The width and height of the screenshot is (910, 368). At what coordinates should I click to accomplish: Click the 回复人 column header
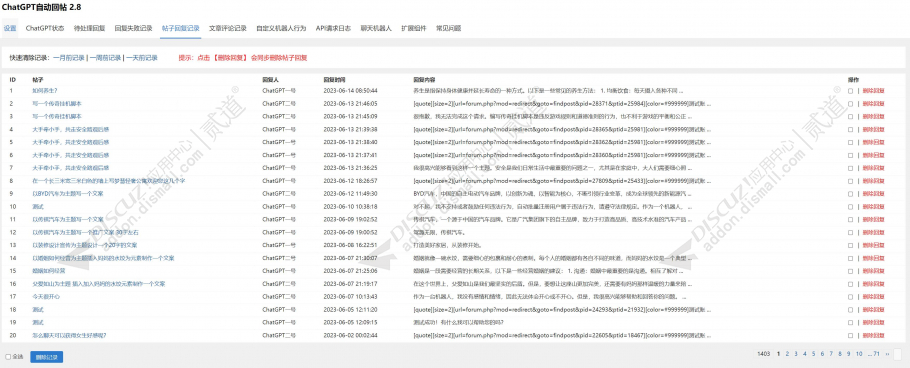(270, 79)
